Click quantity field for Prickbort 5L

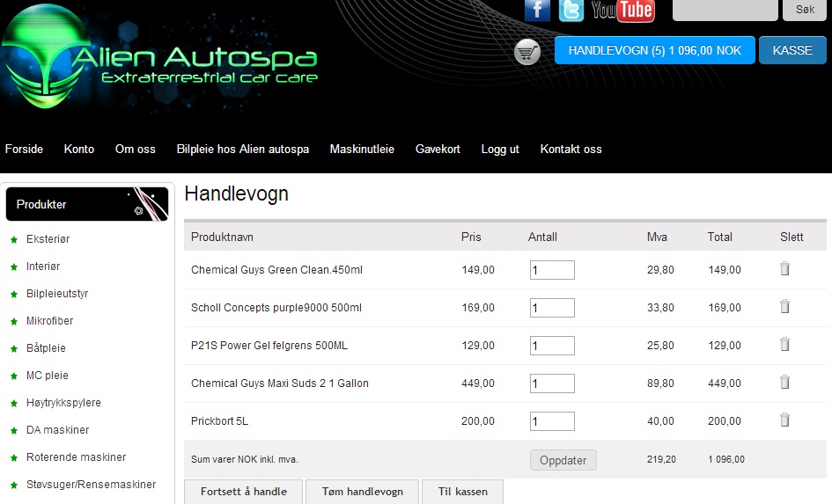click(552, 421)
